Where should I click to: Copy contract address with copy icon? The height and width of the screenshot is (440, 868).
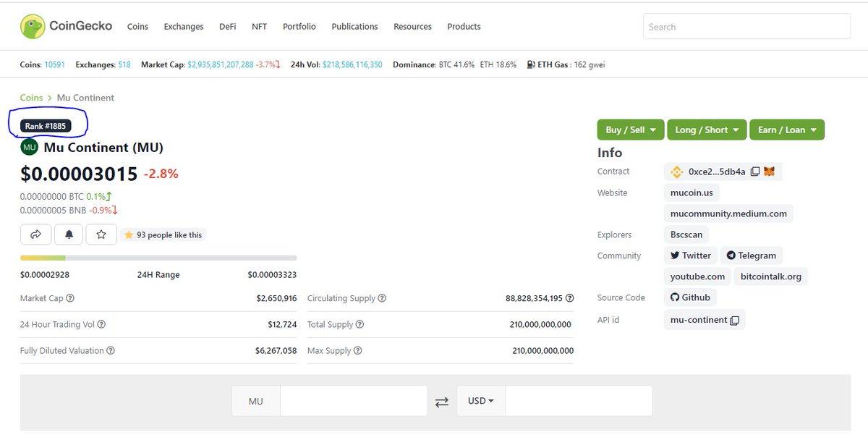pos(755,172)
